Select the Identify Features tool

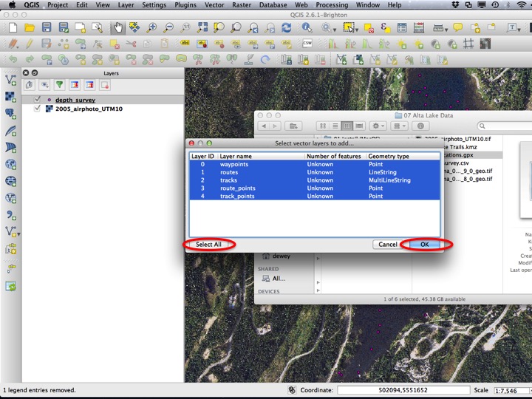click(307, 27)
